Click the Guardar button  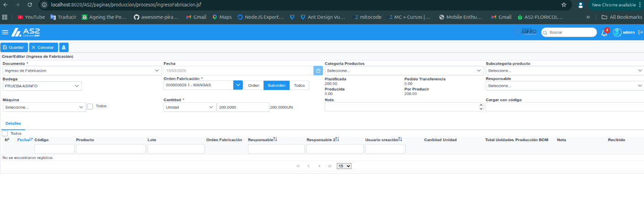click(x=14, y=48)
